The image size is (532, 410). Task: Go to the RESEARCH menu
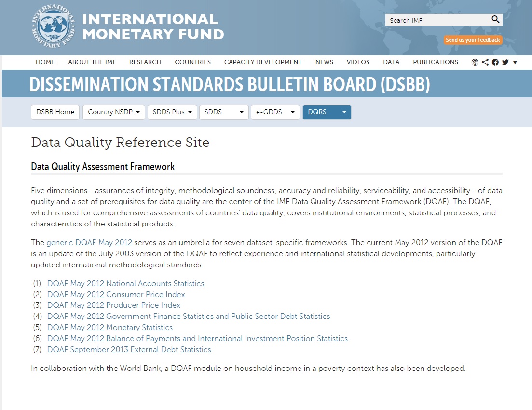point(145,62)
